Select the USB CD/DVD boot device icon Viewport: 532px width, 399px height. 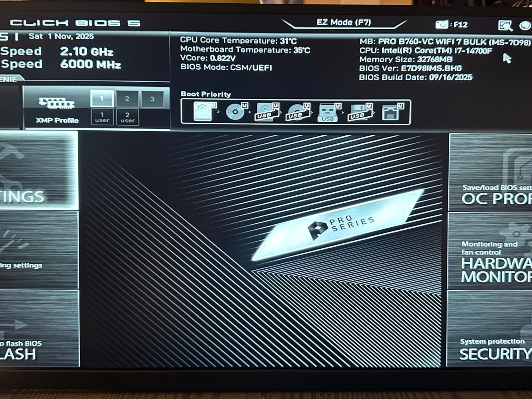click(298, 112)
